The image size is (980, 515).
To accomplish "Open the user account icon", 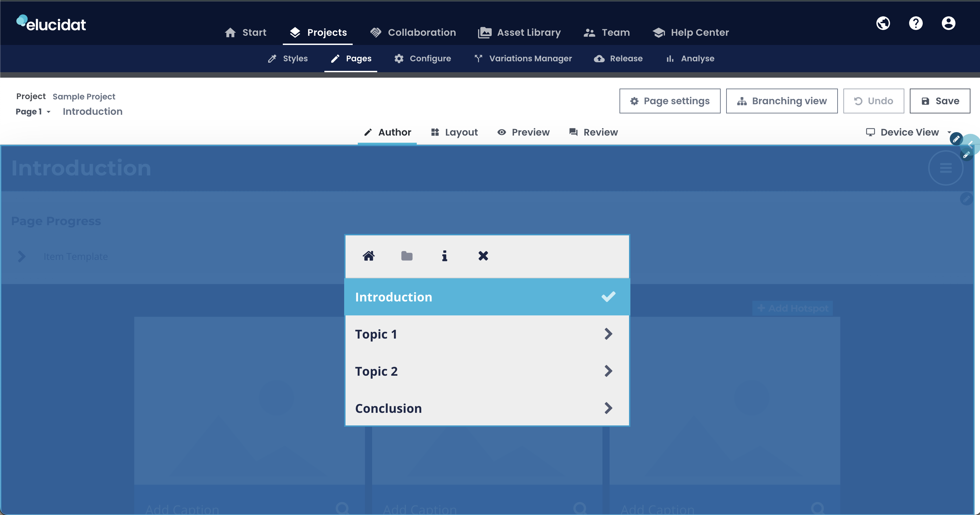I will coord(948,23).
